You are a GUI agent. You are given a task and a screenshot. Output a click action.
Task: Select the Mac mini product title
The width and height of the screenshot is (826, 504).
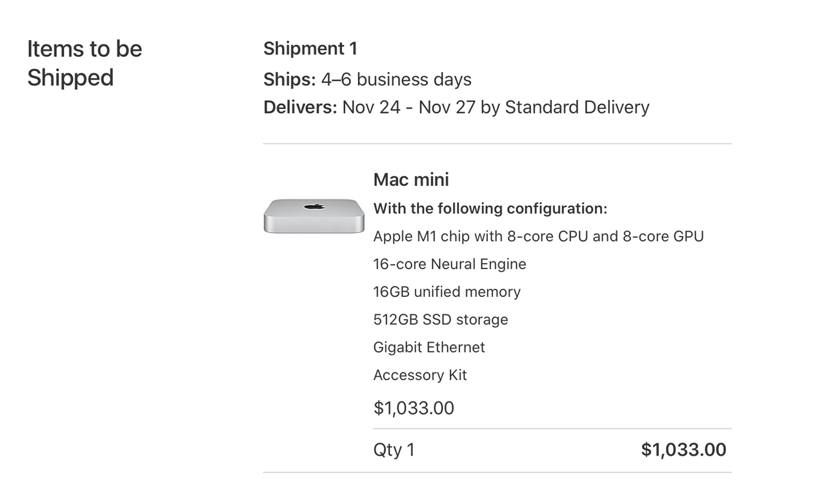(x=411, y=179)
